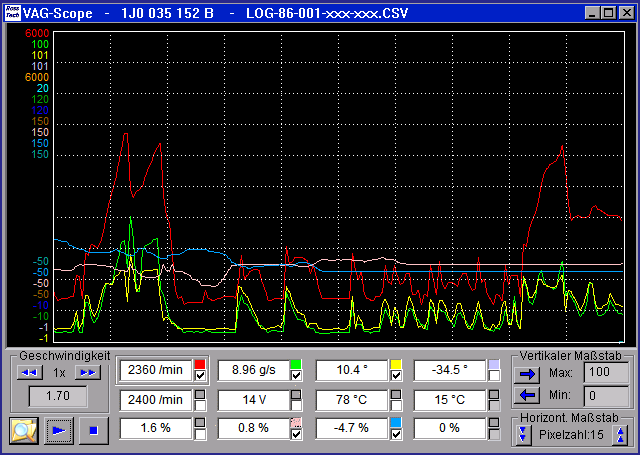
Task: Toggle checkbox for 10.4 ° yellow trace
Action: tap(396, 376)
